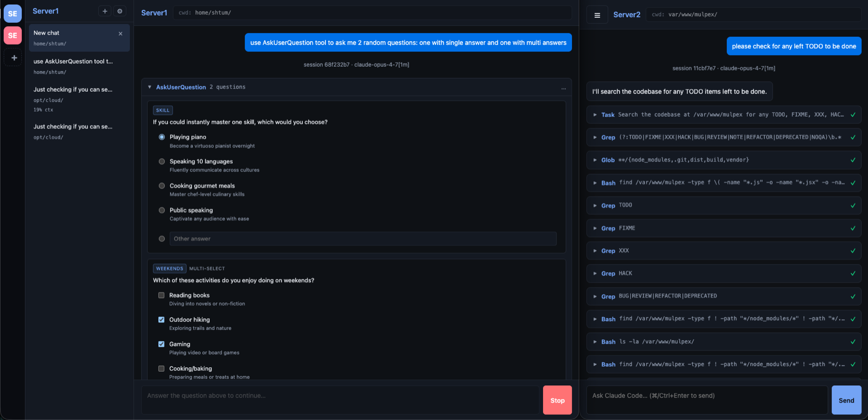Uncheck Outdoor hiking checkbox

pos(161,320)
